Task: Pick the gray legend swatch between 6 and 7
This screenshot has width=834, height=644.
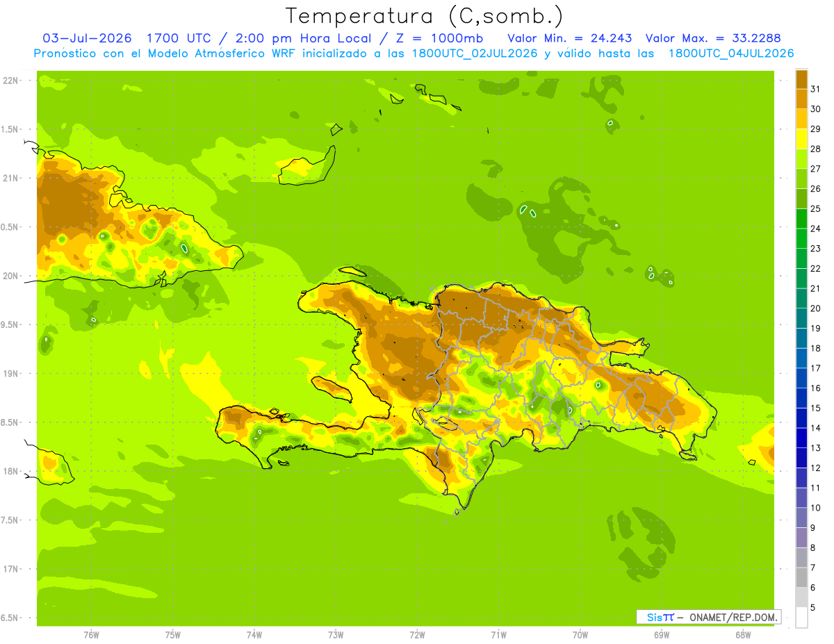Action: [x=801, y=577]
